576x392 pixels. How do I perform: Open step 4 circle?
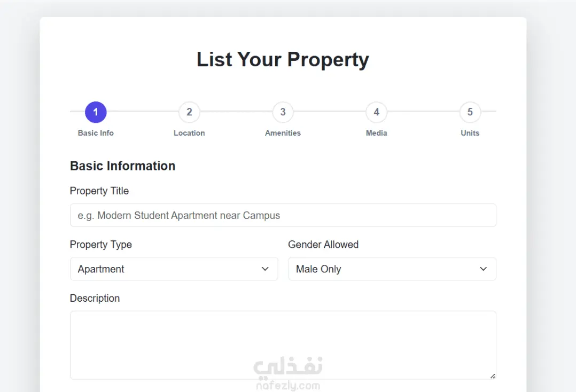coord(377,112)
